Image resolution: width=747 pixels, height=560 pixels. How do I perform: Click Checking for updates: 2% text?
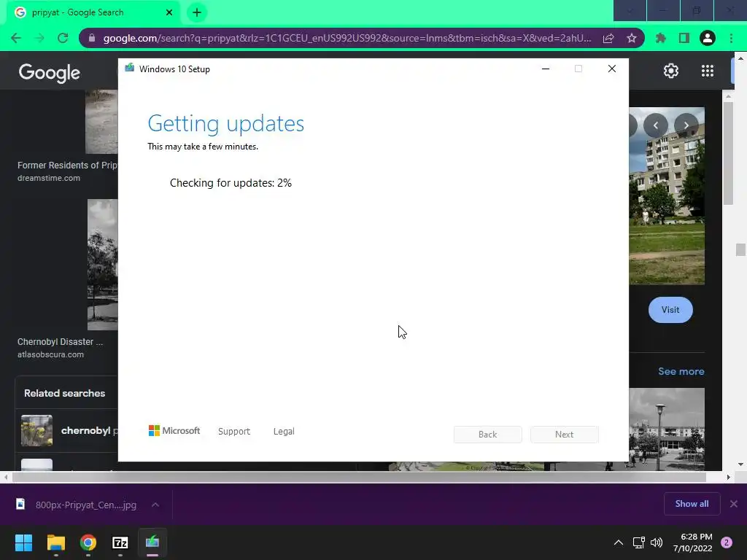(231, 183)
